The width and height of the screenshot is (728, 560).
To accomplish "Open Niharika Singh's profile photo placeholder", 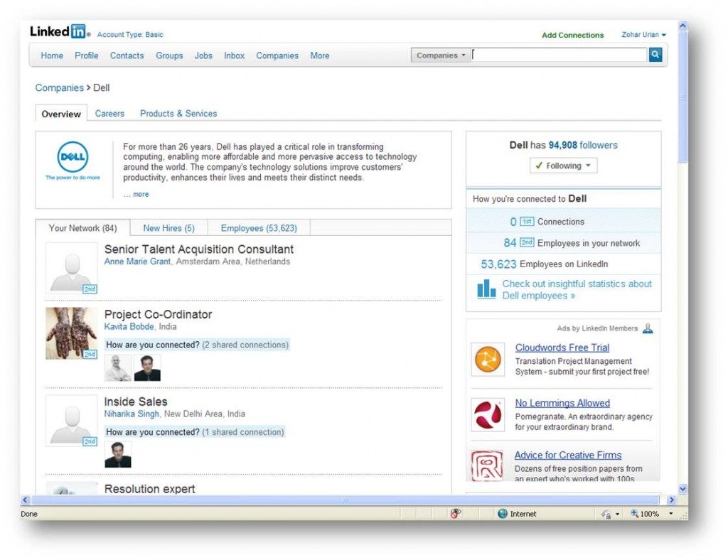I will (72, 420).
